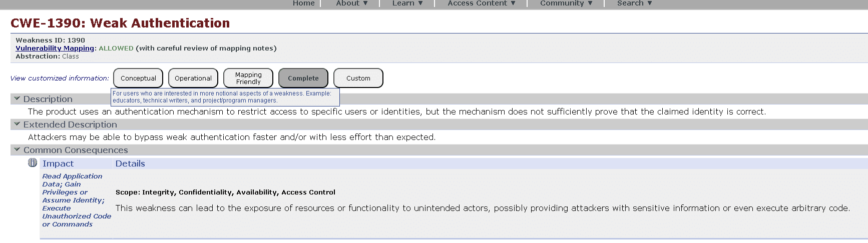Click the Custom view button
The image size is (868, 243).
coord(358,78)
